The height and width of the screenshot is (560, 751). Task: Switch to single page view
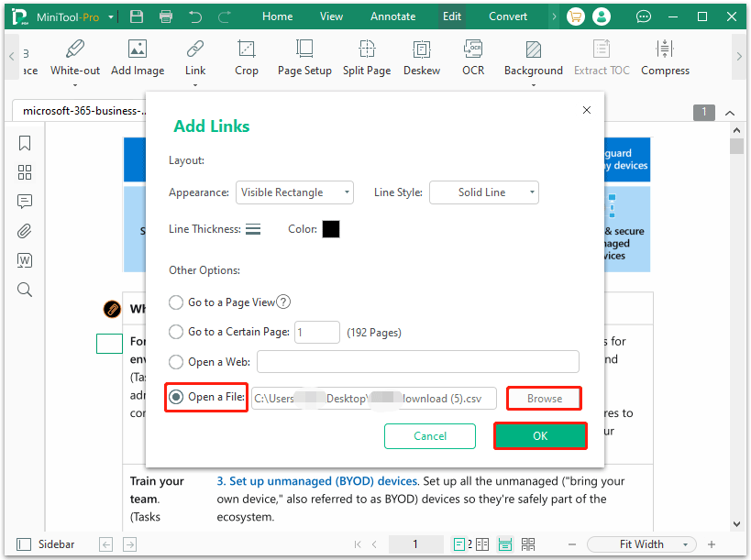coord(458,544)
